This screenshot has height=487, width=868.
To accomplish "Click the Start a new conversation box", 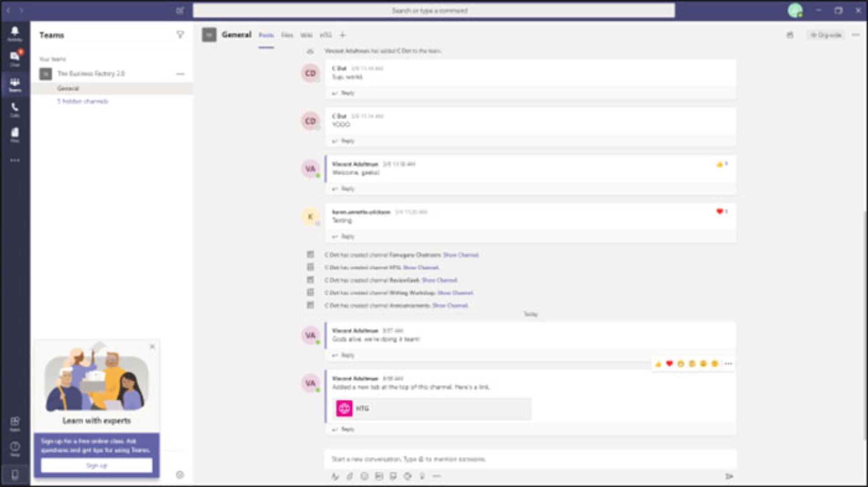I will tap(531, 459).
